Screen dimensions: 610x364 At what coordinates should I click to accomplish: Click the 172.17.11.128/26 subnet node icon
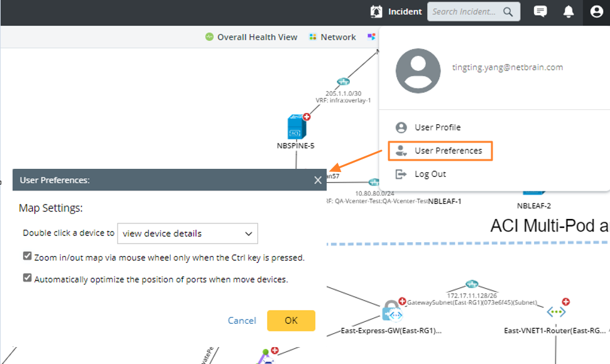pos(472,284)
